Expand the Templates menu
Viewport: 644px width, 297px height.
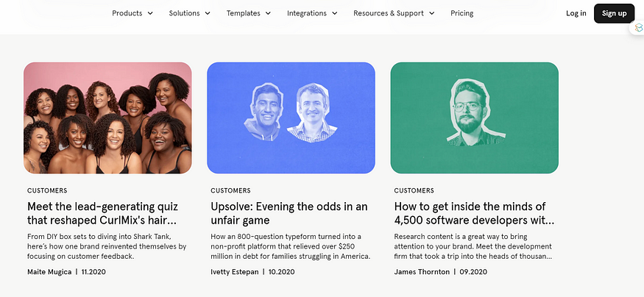pyautogui.click(x=249, y=13)
